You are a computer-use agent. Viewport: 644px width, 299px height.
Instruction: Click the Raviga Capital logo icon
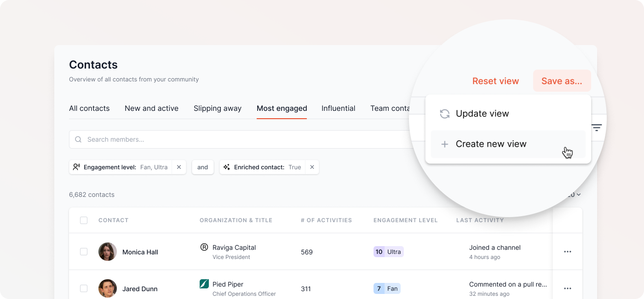click(204, 247)
